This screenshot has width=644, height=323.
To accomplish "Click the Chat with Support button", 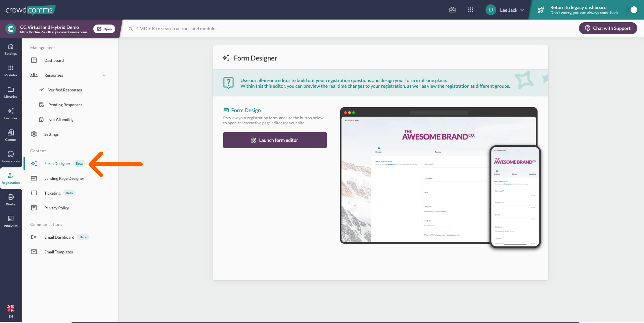I will click(x=608, y=28).
